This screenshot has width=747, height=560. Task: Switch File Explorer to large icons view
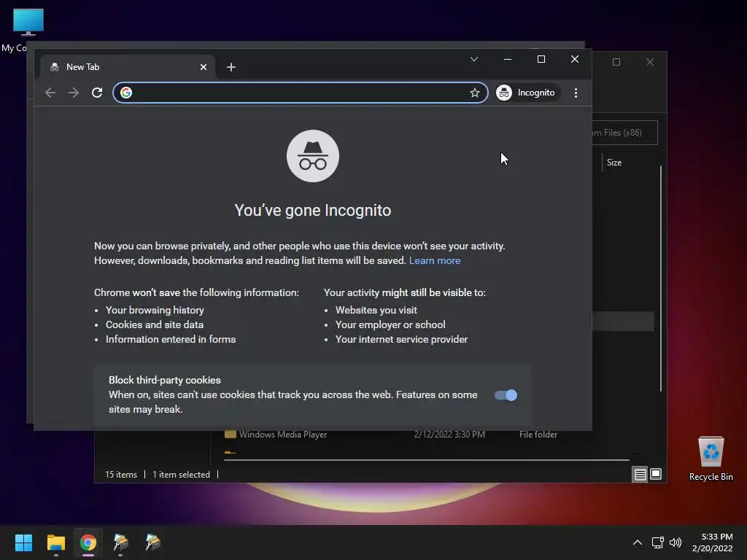click(x=656, y=474)
